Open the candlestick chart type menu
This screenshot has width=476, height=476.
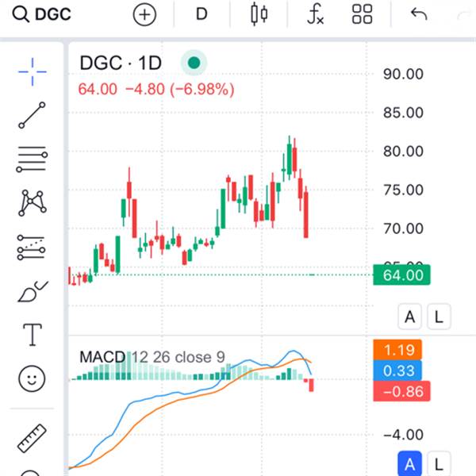[x=259, y=14]
